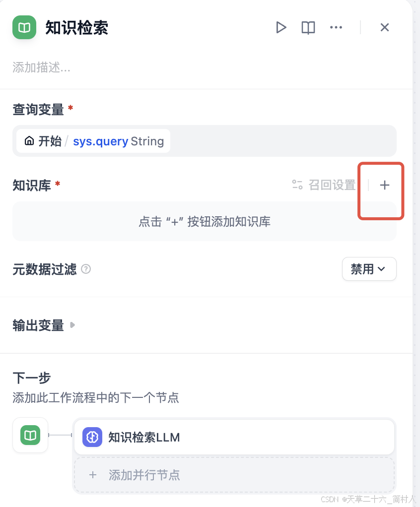This screenshot has height=507, width=420.
Task: Select 知识检索LLM as the next node
Action: click(233, 437)
